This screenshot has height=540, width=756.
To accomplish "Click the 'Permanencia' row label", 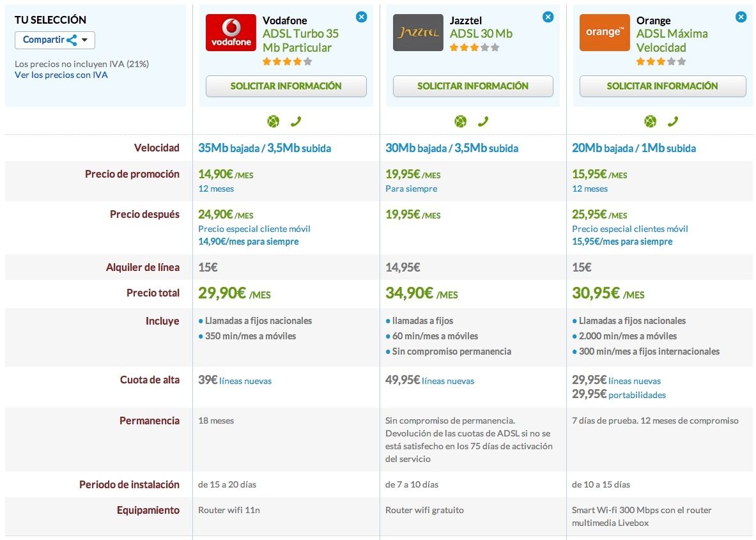I will click(x=150, y=420).
